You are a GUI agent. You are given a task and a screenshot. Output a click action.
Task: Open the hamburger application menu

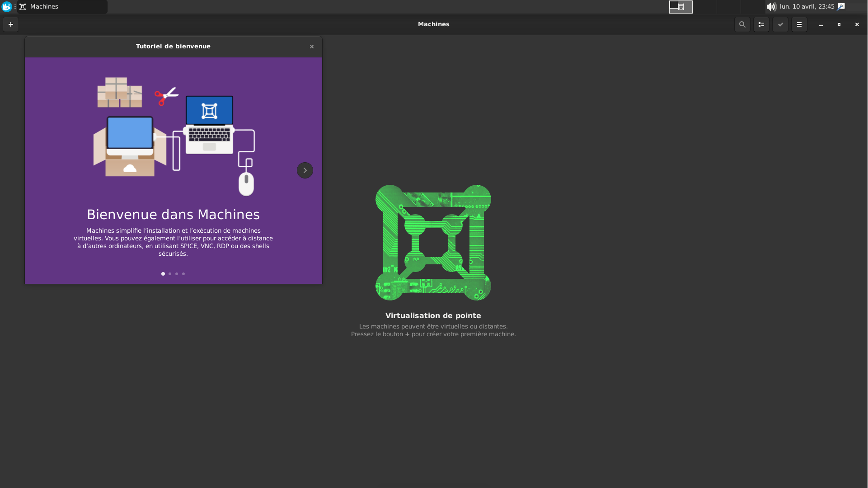click(799, 24)
